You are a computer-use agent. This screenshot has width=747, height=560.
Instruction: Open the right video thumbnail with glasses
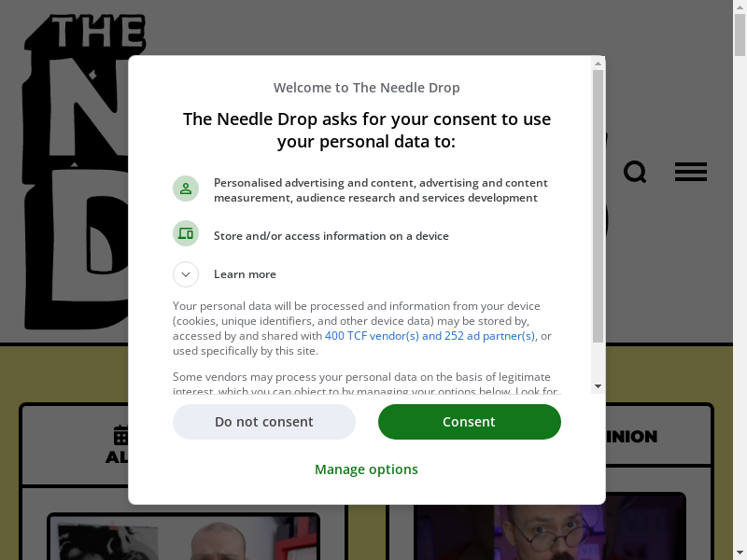[x=550, y=526]
